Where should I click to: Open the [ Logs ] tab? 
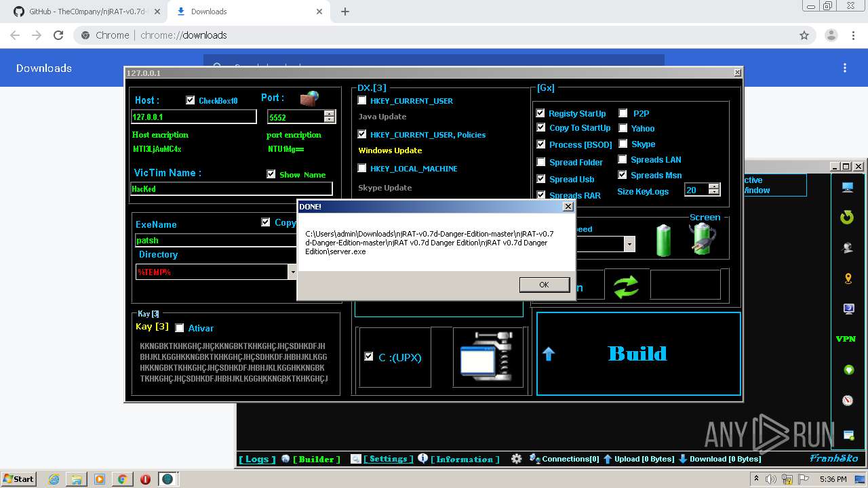pyautogui.click(x=257, y=459)
